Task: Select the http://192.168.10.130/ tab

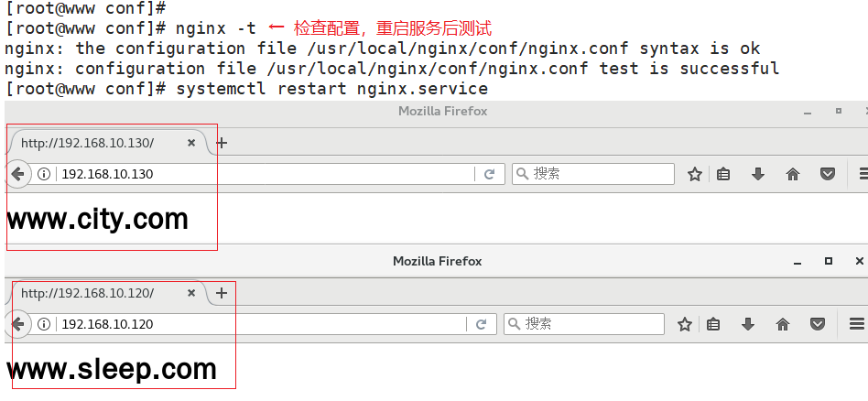Action: tap(87, 143)
